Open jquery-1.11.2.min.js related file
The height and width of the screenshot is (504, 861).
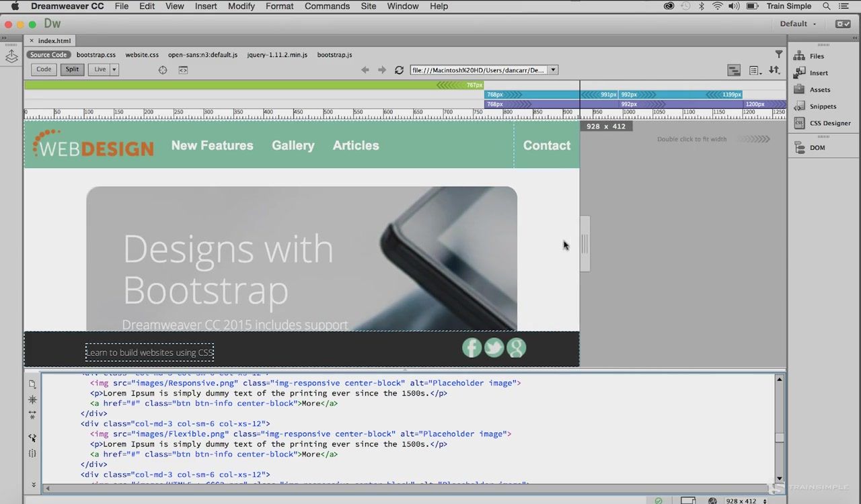[x=277, y=55]
